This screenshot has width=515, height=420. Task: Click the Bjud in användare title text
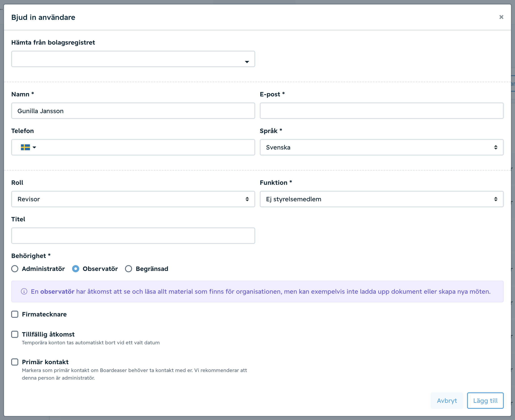coord(43,17)
